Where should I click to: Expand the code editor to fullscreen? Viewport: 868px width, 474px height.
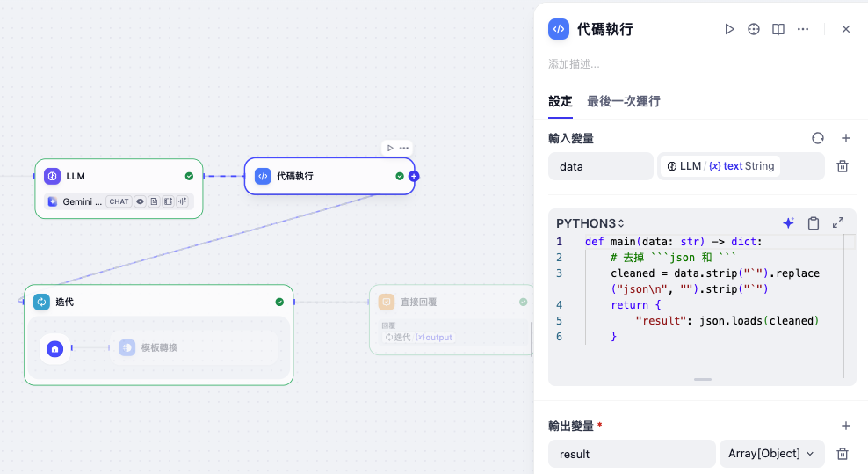838,223
